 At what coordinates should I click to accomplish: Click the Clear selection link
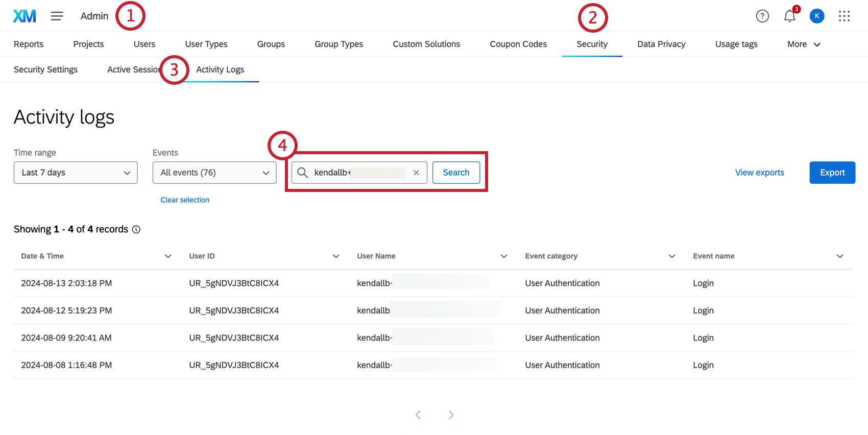(x=185, y=200)
